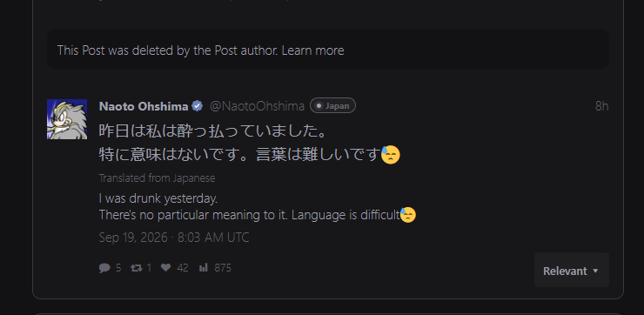The image size is (644, 315).
Task: Click 'Translated from Japanese' label
Action: 157,178
